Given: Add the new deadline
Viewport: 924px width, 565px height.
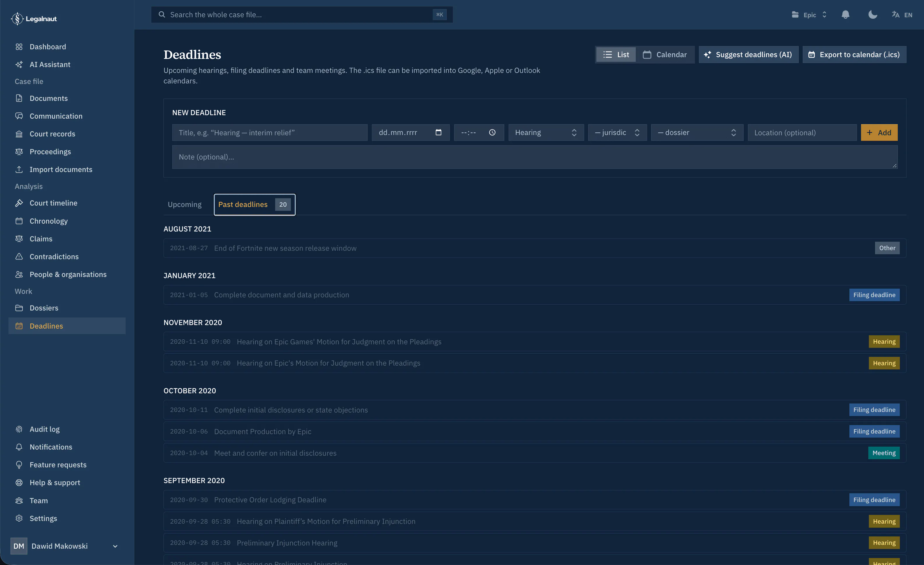Looking at the screenshot, I should (879, 132).
